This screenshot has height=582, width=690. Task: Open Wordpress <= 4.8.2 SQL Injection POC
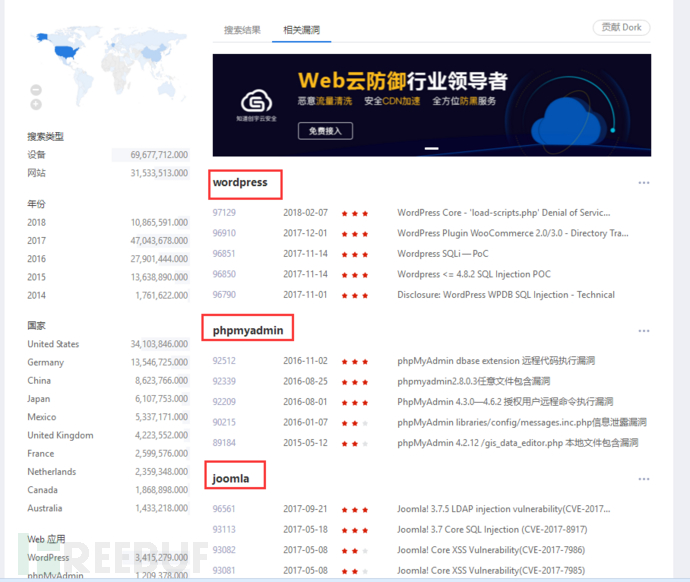pos(473,274)
